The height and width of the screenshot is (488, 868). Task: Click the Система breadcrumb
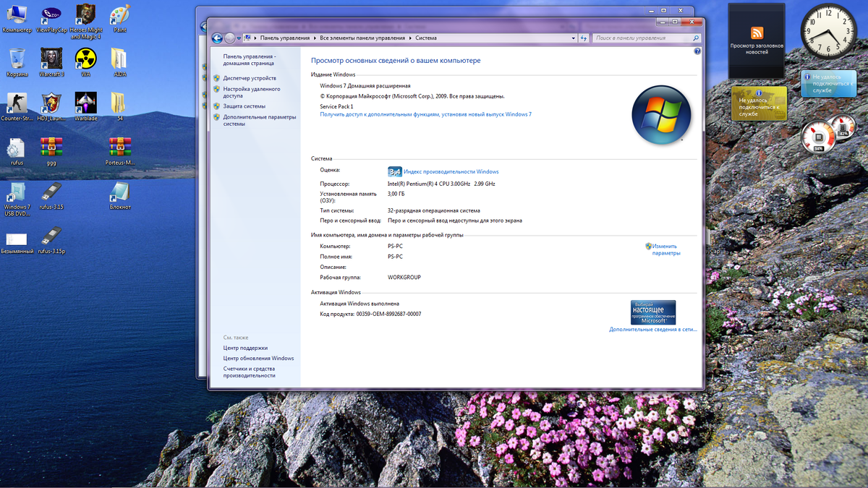(x=426, y=38)
